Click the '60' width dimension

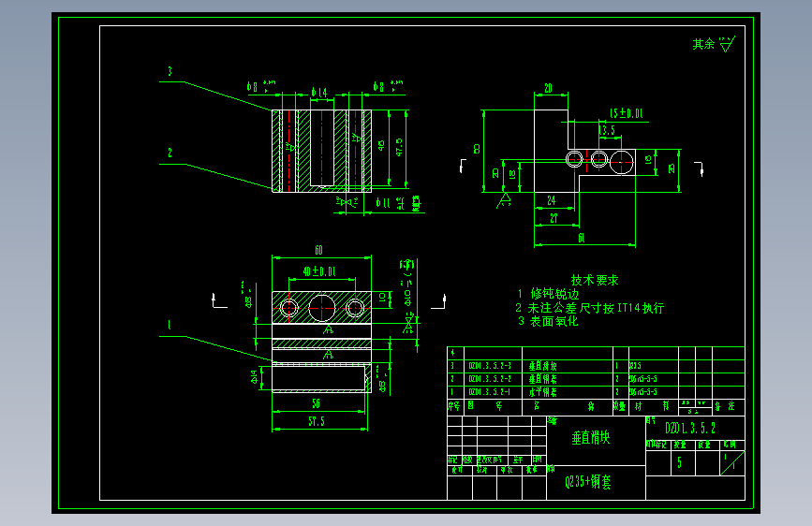coord(319,250)
